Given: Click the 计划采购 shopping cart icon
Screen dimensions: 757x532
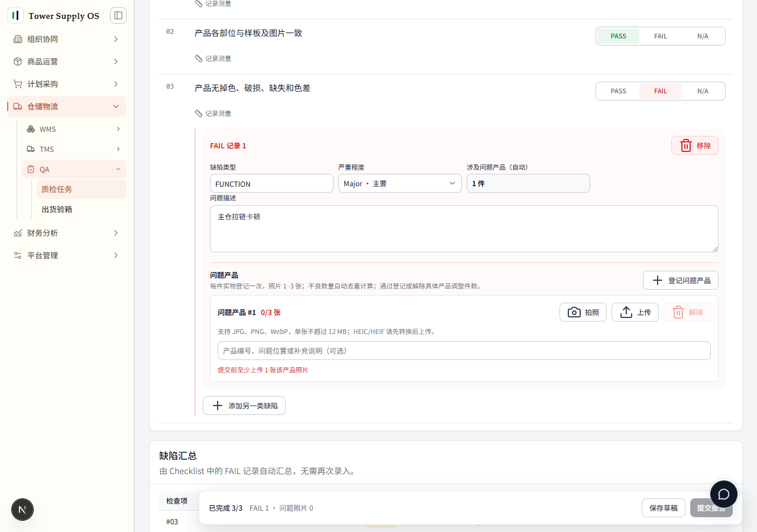Looking at the screenshot, I should pyautogui.click(x=18, y=84).
